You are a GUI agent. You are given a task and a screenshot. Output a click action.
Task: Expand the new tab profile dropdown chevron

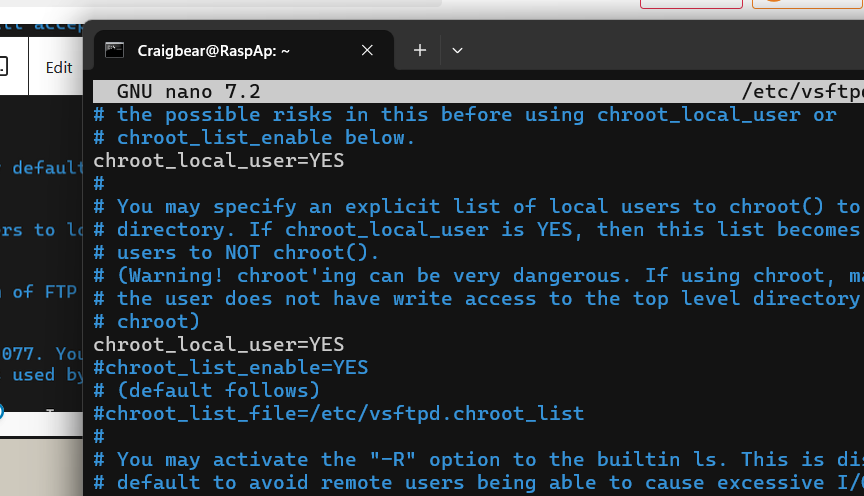point(457,50)
